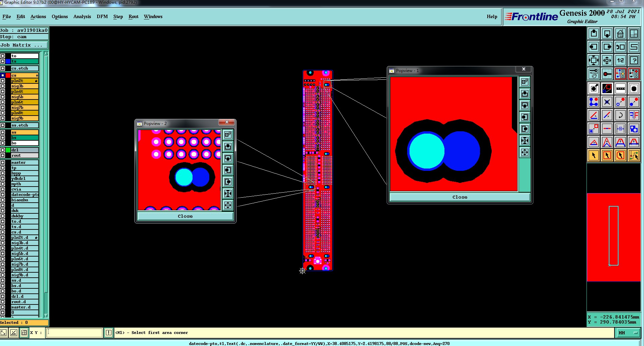Click the XY coordinate input field
The width and height of the screenshot is (644, 346).
(x=74, y=333)
